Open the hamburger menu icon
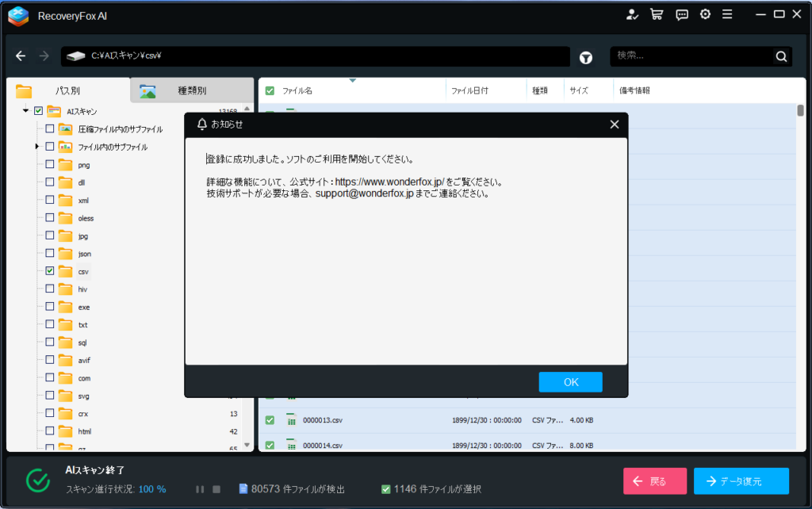812x509 pixels. coord(727,14)
